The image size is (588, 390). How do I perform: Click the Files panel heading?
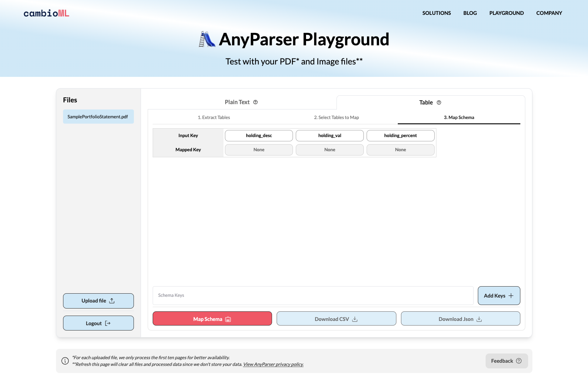tap(70, 100)
